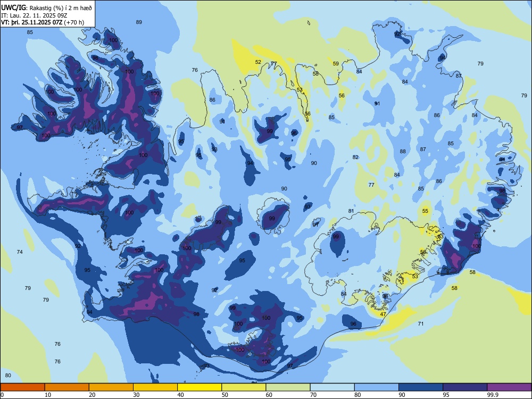Click the orange 10–20 legend swatch
The width and height of the screenshot is (532, 399).
(67, 387)
